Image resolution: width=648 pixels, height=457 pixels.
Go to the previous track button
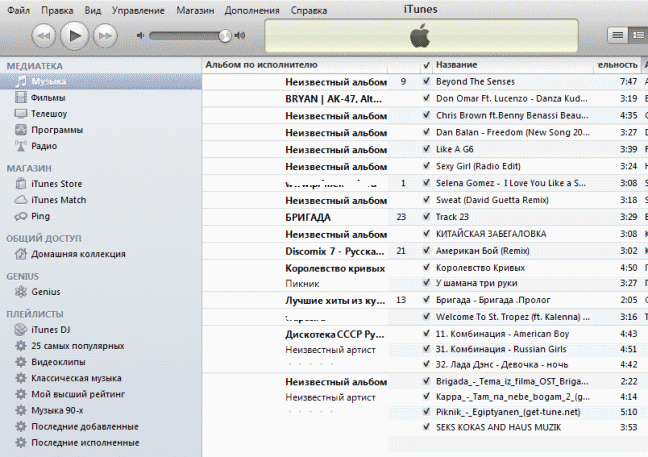(x=43, y=36)
